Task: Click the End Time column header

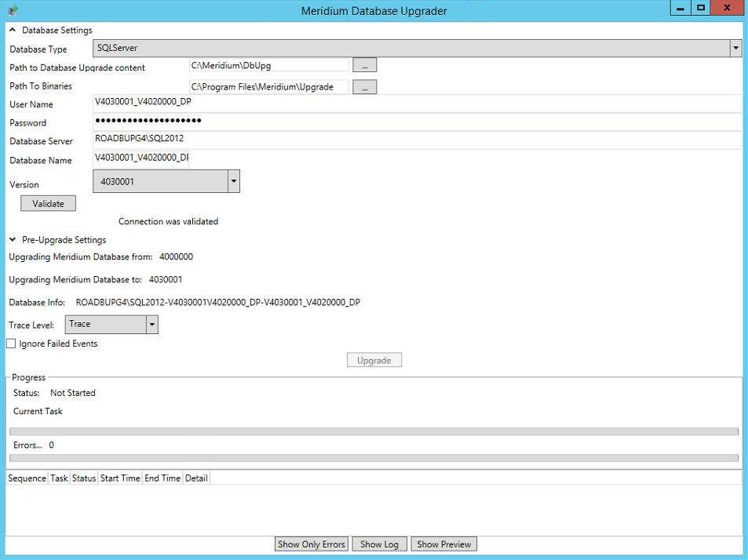Action: [x=162, y=478]
